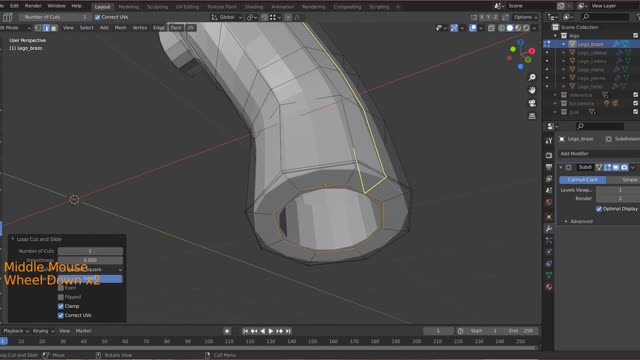Open the Material properties tab icon
Viewport: 640px width, 360px height.
[x=549, y=287]
